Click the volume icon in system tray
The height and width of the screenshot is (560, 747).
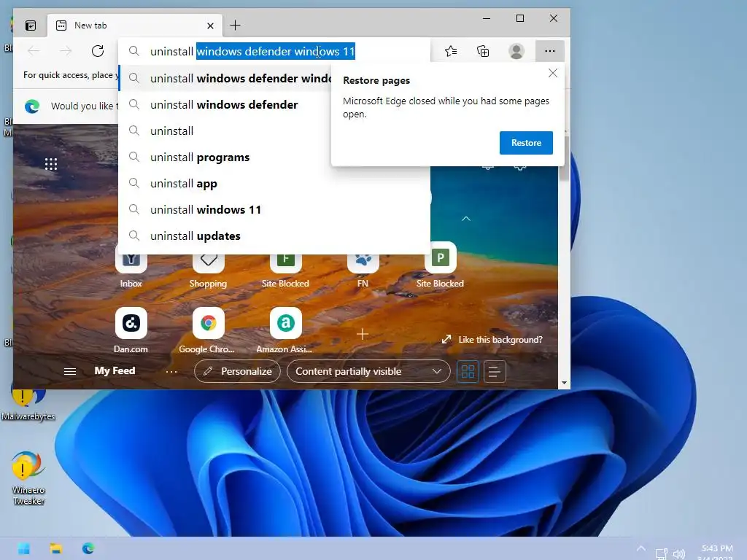pyautogui.click(x=678, y=554)
